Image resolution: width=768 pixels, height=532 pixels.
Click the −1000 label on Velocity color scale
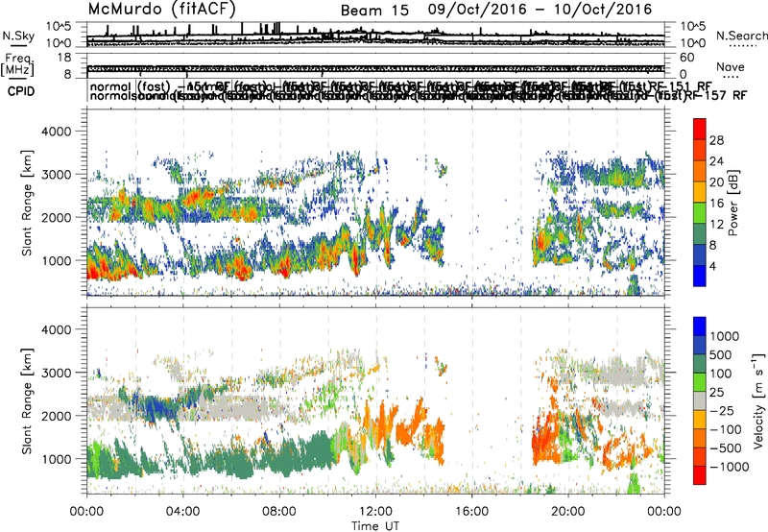[x=730, y=467]
